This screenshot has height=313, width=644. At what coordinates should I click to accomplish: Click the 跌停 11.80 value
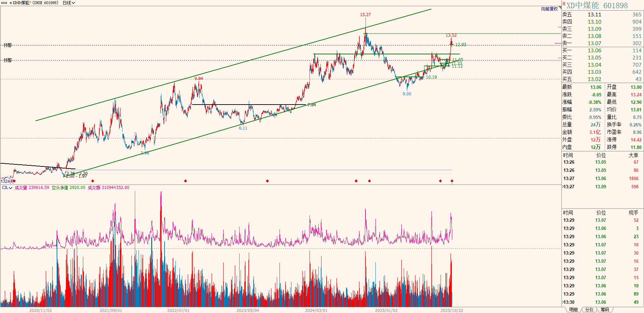[636, 147]
